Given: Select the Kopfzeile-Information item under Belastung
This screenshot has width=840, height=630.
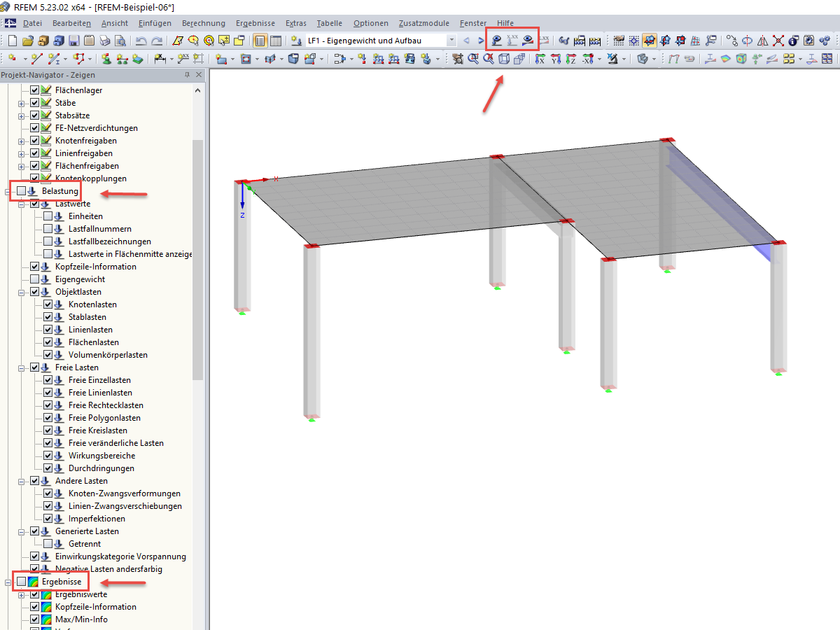Looking at the screenshot, I should pyautogui.click(x=96, y=267).
